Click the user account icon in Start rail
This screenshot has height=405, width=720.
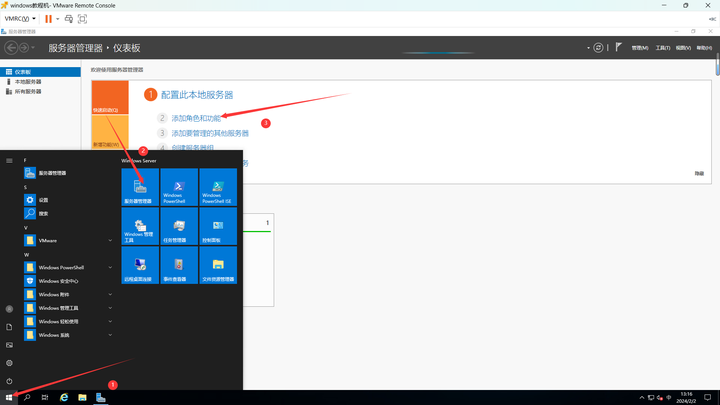[9, 309]
